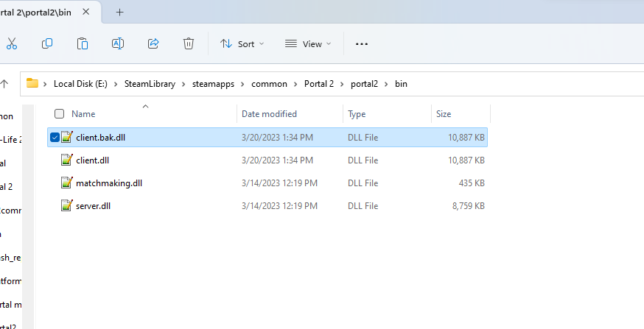Click matchmaking.dll date 3/14/2023 12:19 PM
The width and height of the screenshot is (644, 329).
click(279, 183)
